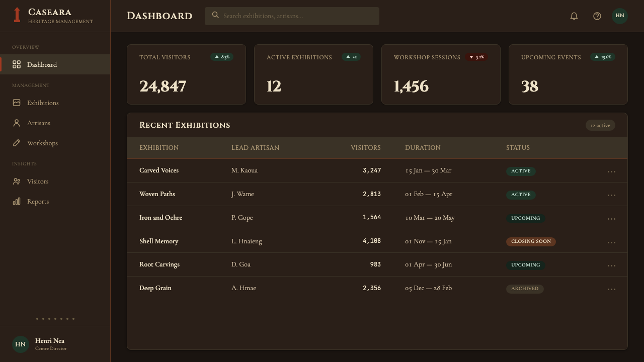Click the Closing Soon status badge
This screenshot has width=644, height=362.
pos(531,242)
